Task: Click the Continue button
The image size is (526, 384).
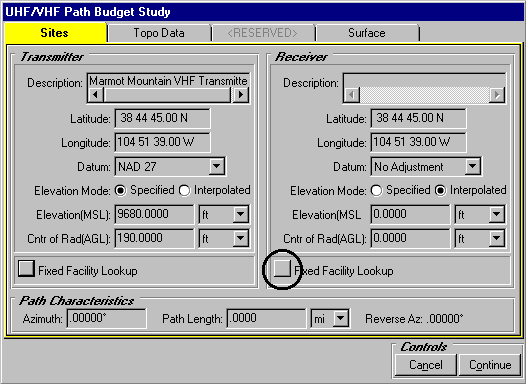Action: click(x=490, y=365)
